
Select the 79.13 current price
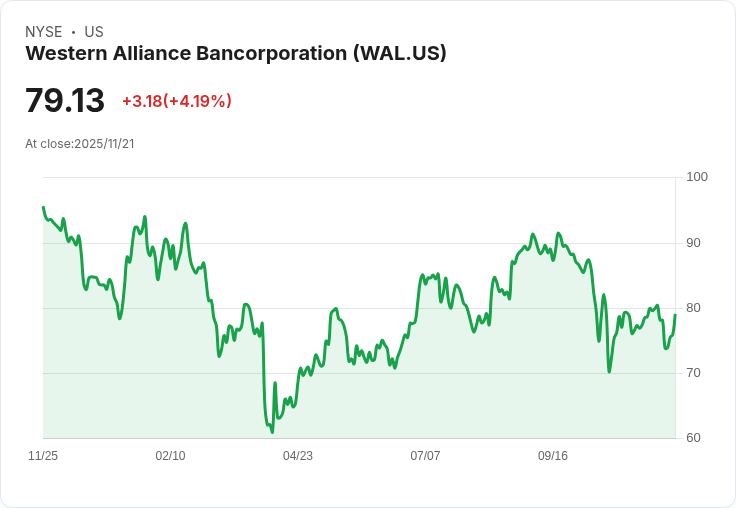point(65,101)
